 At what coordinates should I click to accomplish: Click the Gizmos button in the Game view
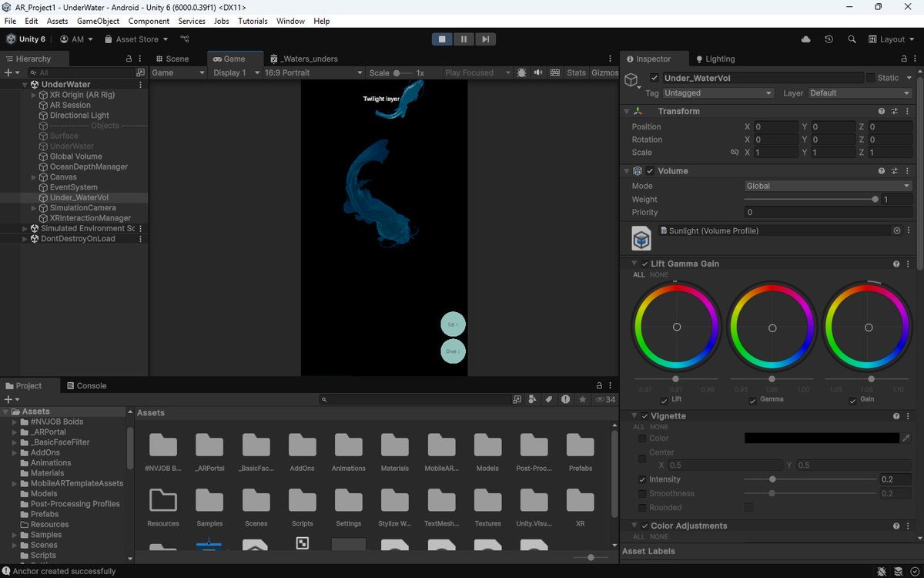604,72
